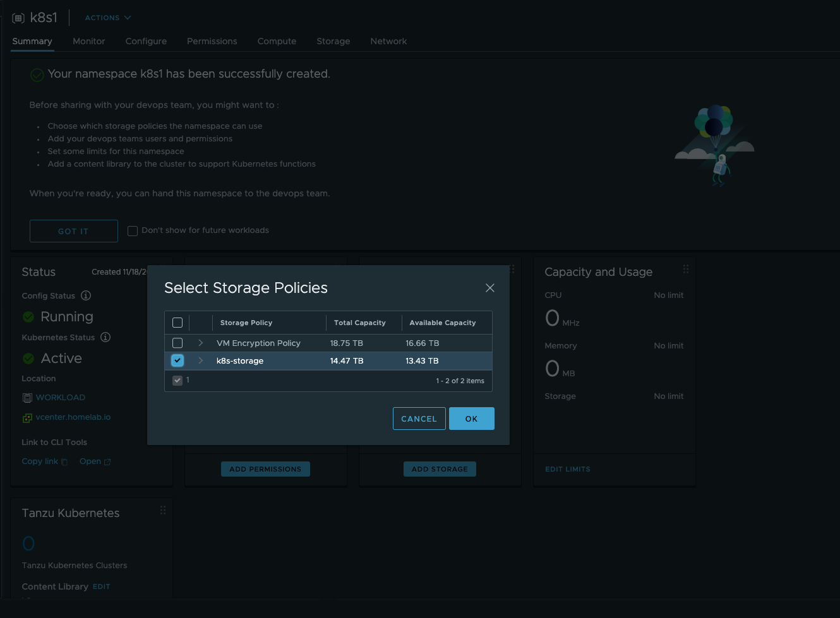Click the Kubernetes Status info icon
Viewport: 840px width, 618px height.
click(105, 337)
